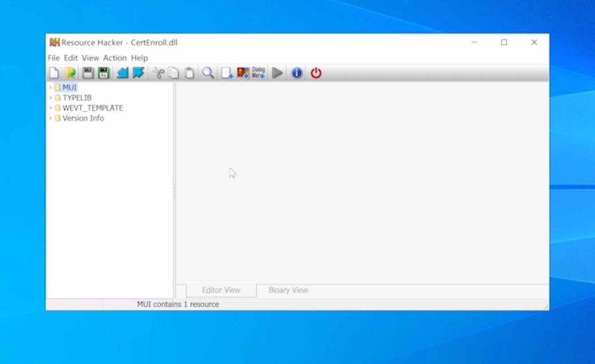Expand the Version Info tree node

(50, 118)
